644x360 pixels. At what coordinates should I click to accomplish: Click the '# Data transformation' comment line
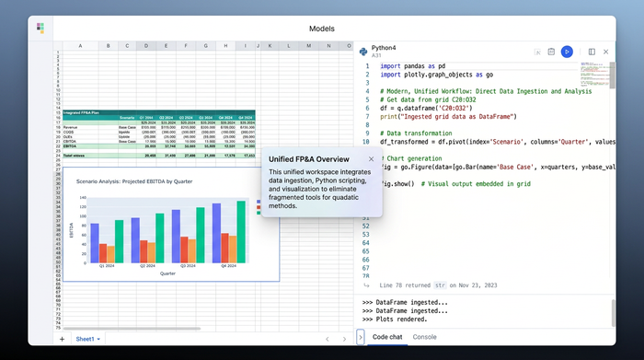(x=416, y=134)
